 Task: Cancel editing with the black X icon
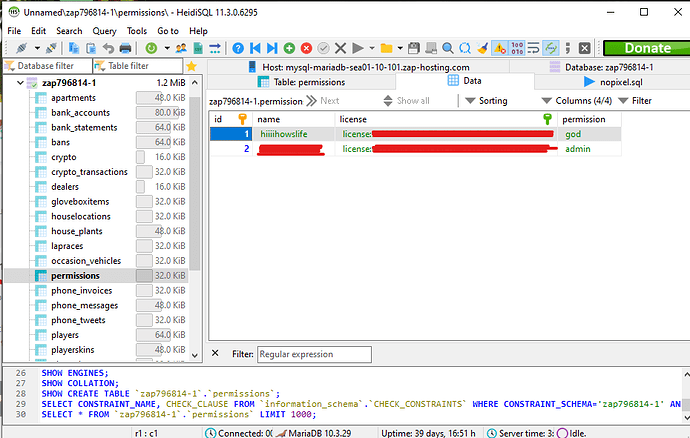click(x=340, y=48)
